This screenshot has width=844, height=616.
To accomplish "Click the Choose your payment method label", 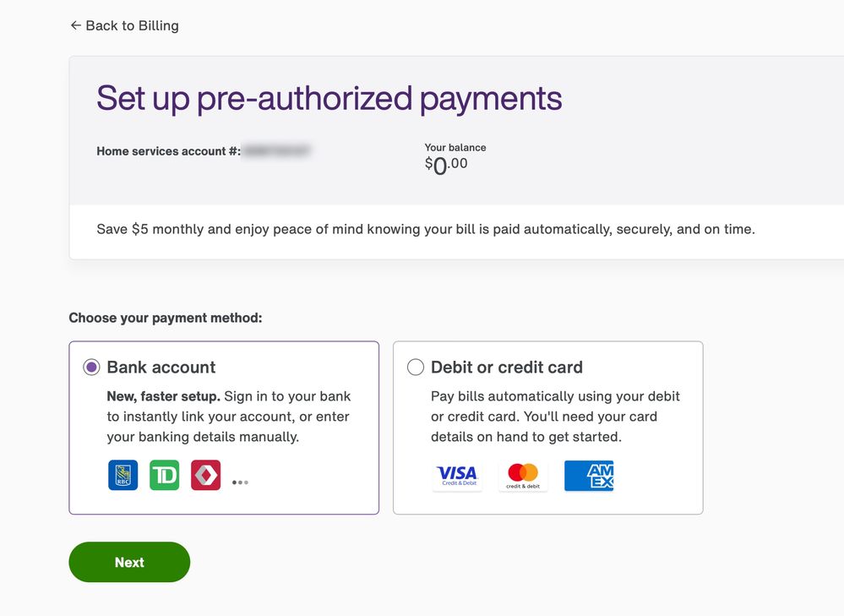I will point(166,319).
